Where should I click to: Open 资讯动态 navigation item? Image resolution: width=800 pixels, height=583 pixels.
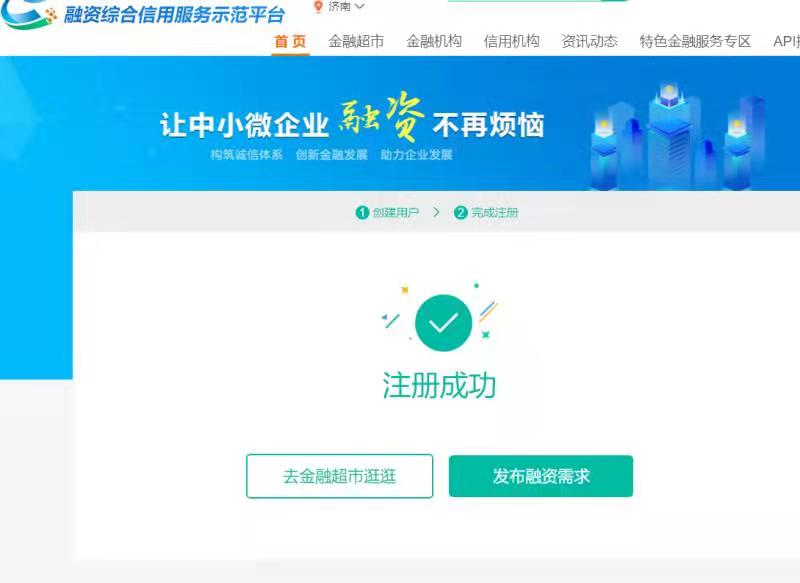coord(589,41)
